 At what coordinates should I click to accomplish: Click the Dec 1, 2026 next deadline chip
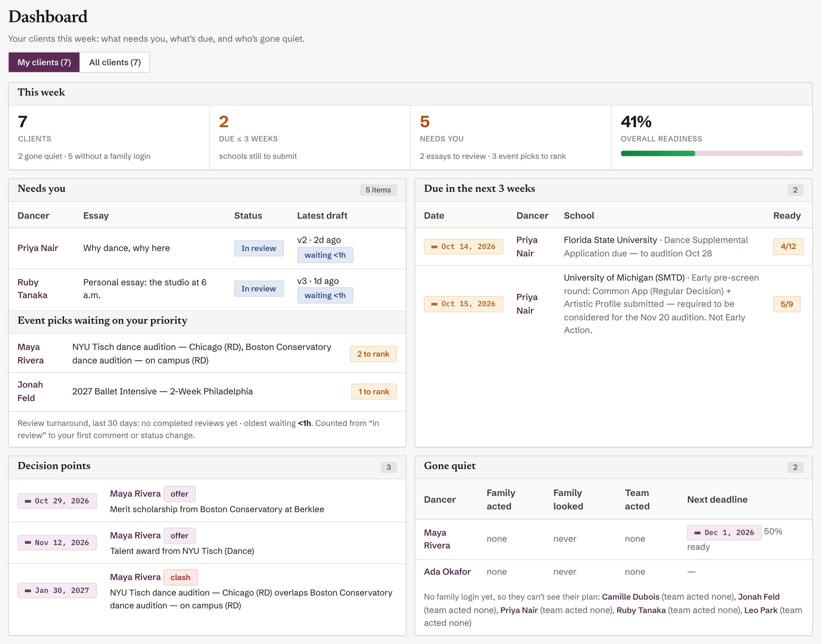point(724,533)
